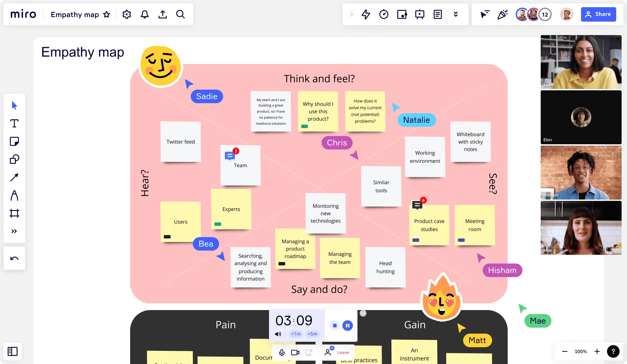Open the voting sticky icon

point(402,14)
